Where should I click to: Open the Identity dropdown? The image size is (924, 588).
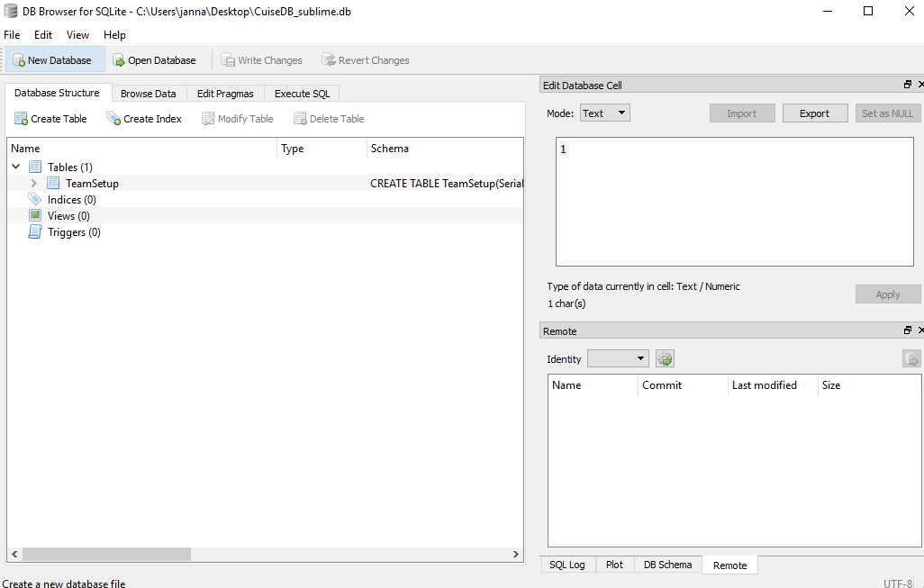618,358
